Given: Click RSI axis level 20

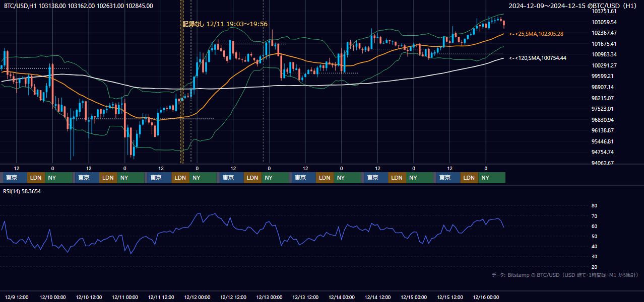Looking at the screenshot, I should [595, 267].
